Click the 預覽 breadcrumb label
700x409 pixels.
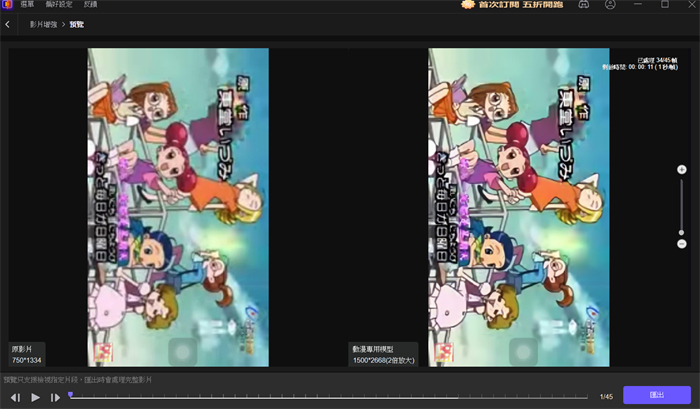tap(76, 25)
